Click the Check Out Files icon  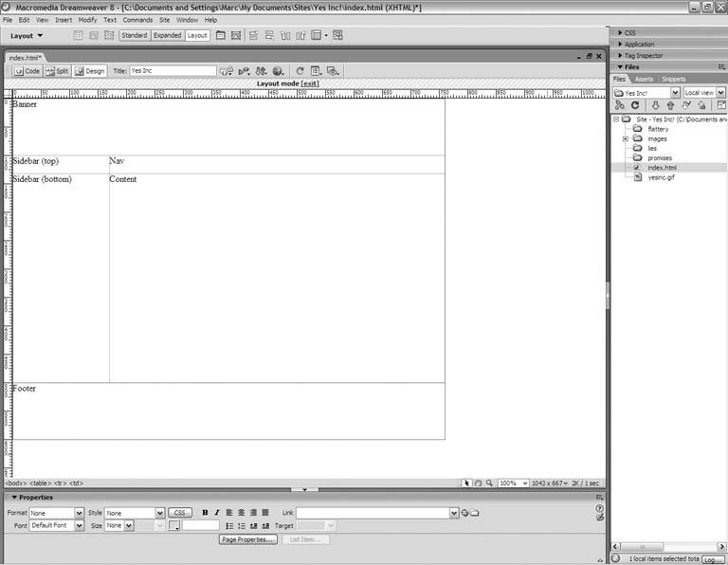click(x=686, y=105)
